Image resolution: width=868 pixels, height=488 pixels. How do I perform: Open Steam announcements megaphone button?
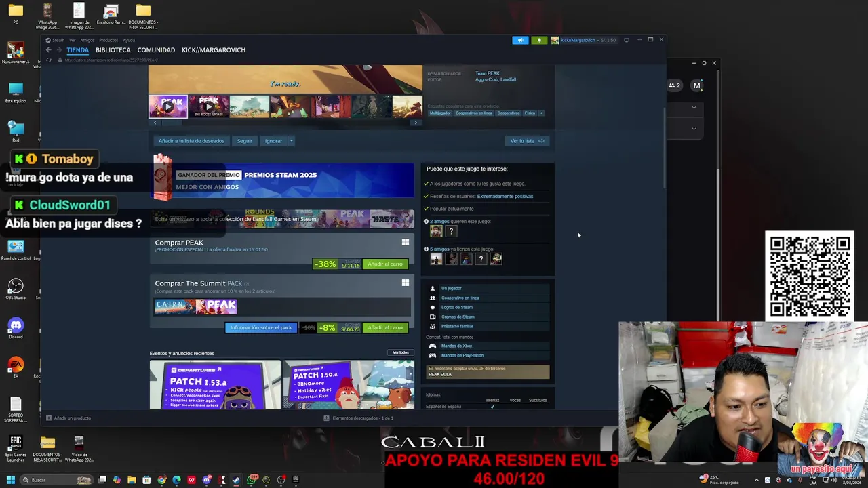coord(520,40)
